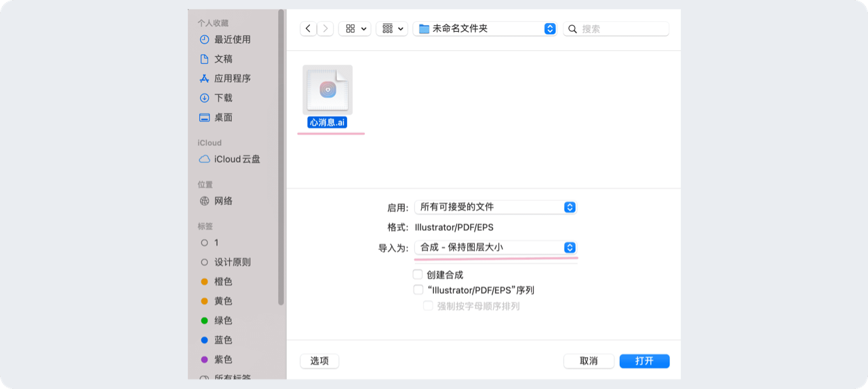The width and height of the screenshot is (868, 389).
Task: Open the 导入为 import type dropdown
Action: click(496, 248)
